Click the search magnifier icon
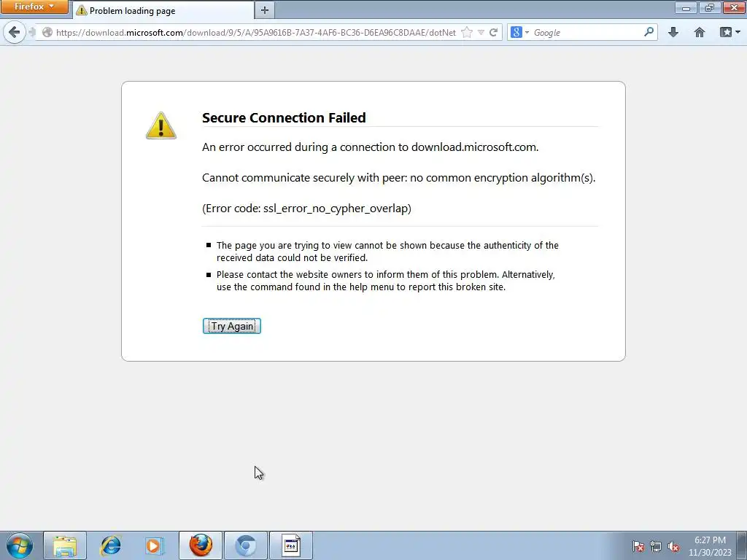 tap(649, 32)
